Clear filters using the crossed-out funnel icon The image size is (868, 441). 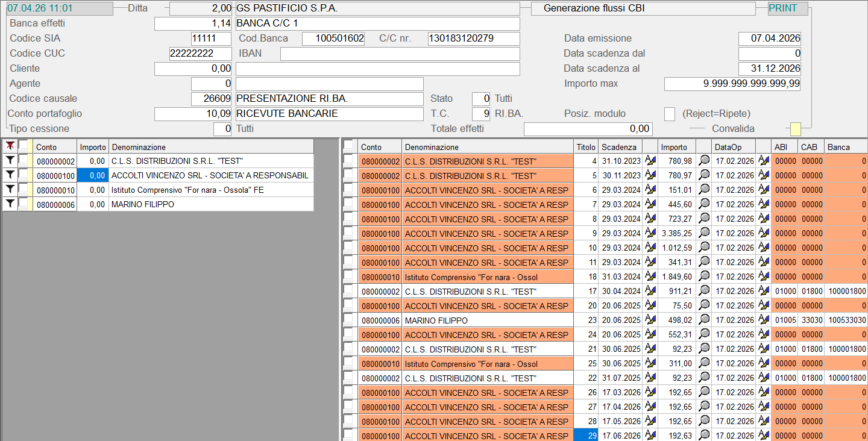[10, 146]
